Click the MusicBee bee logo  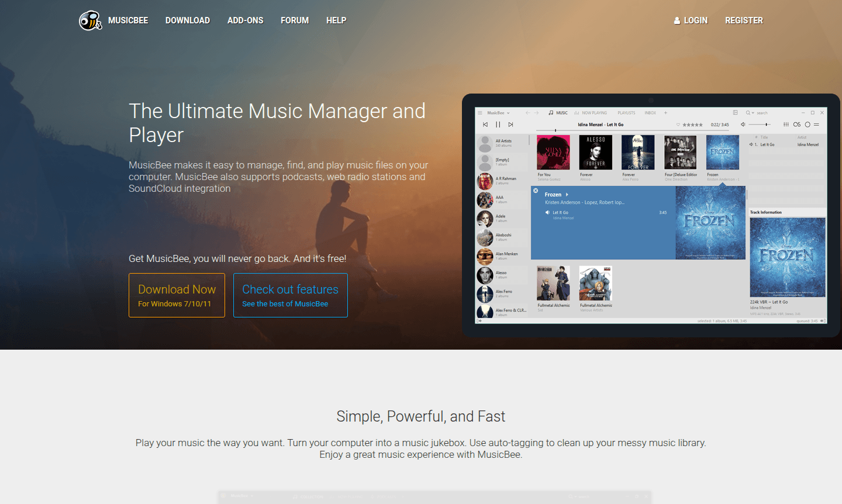coord(89,20)
